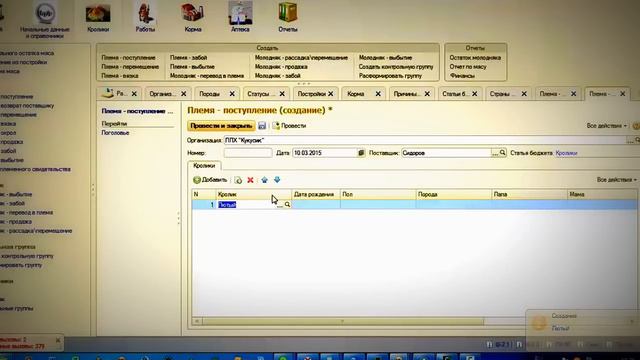Close the Постройки tab with its X
Image resolution: width=640 pixels, height=360 pixels.
pos(331,94)
